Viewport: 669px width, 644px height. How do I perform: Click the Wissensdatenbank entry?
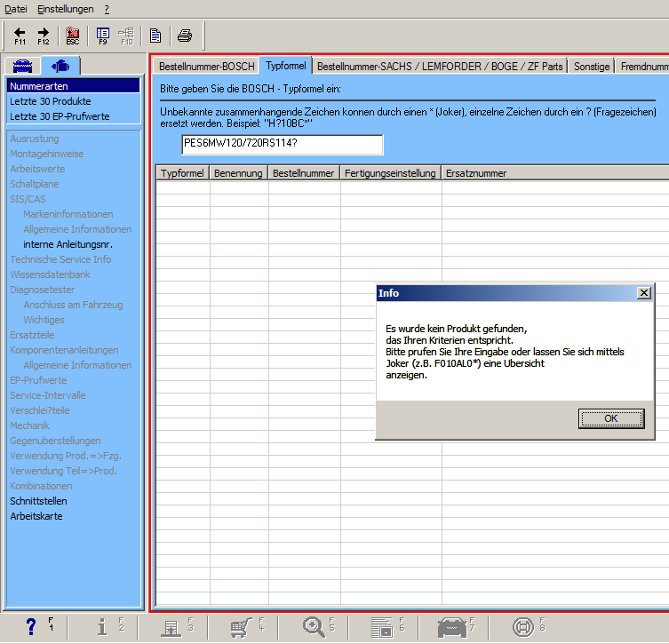[51, 274]
